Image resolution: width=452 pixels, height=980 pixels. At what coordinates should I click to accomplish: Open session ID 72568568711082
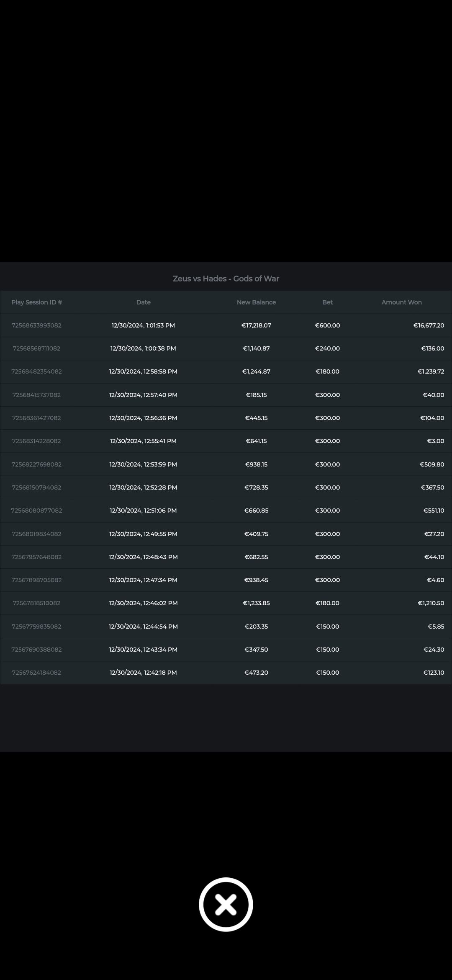(x=37, y=348)
